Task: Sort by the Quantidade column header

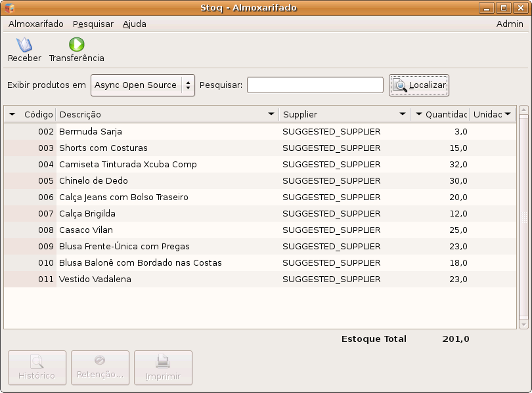Action: (445, 114)
